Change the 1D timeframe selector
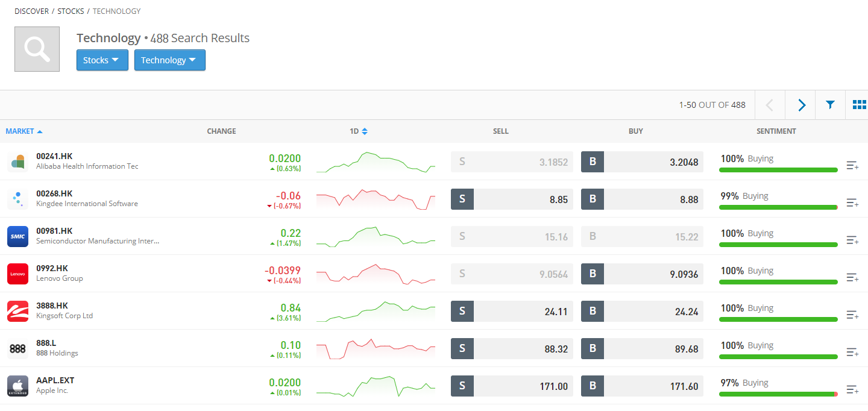 tap(359, 131)
